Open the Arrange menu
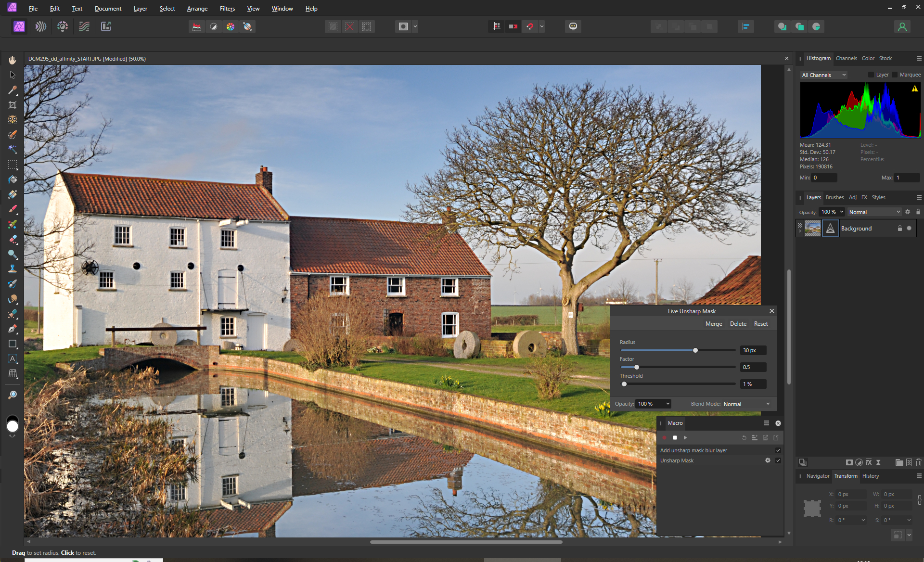Viewport: 924px width, 562px height. point(197,9)
